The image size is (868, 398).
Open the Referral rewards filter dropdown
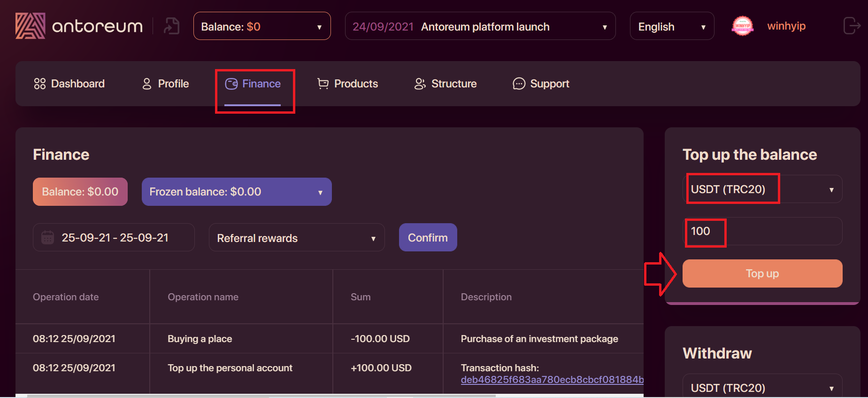297,238
